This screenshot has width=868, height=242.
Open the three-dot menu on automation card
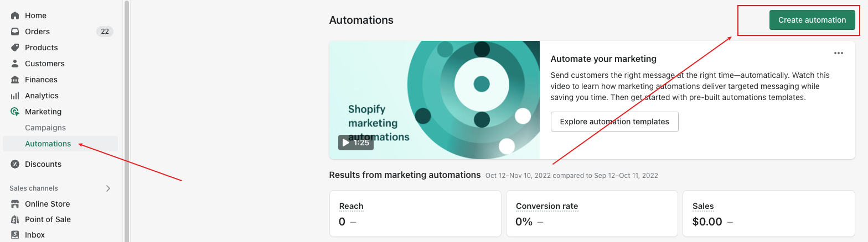(x=839, y=53)
